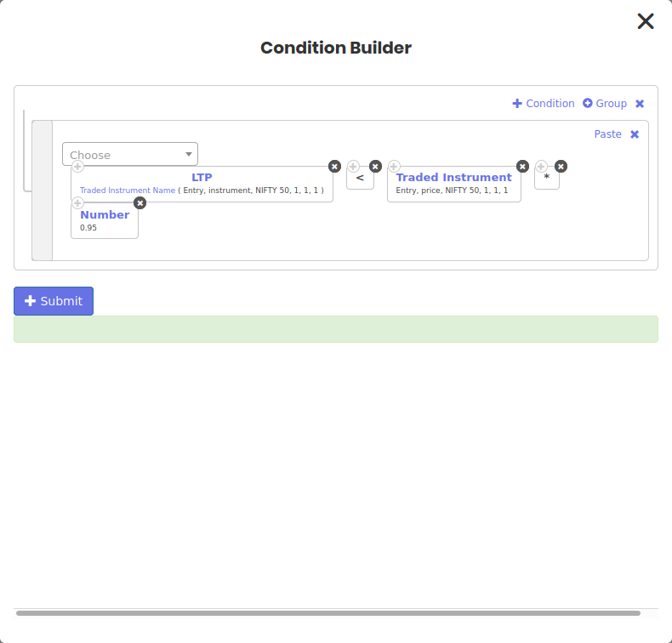Click the horizontal scrollbar at bottom
The height and width of the screenshot is (643, 672).
pyautogui.click(x=327, y=612)
